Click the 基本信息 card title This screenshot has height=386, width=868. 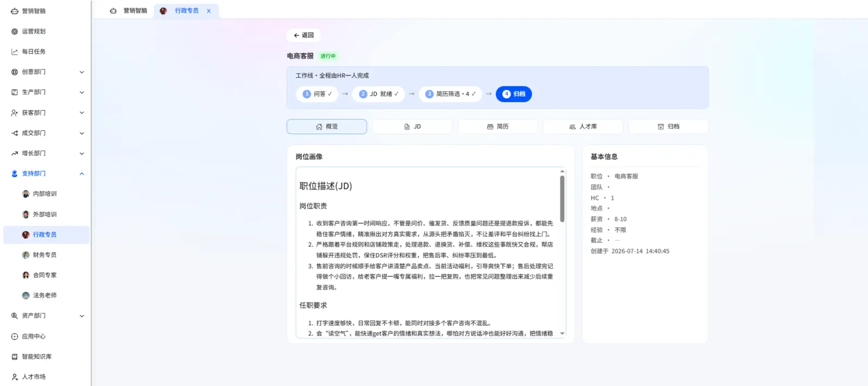pyautogui.click(x=604, y=157)
